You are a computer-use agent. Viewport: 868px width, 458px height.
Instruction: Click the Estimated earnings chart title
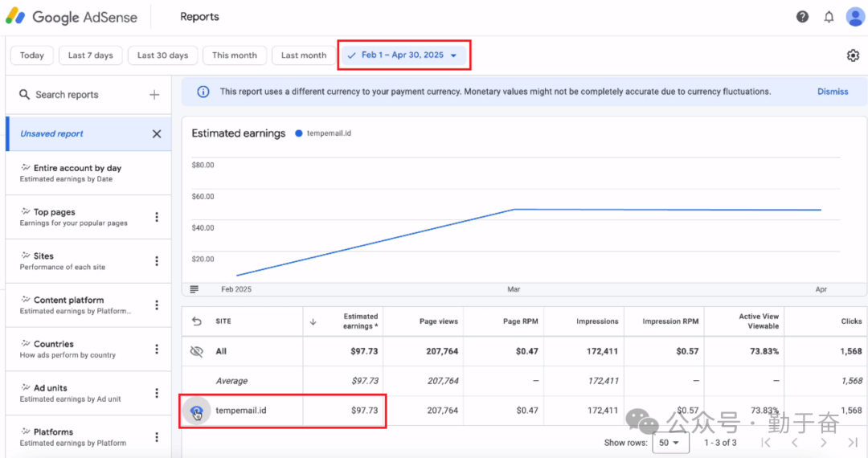[239, 133]
